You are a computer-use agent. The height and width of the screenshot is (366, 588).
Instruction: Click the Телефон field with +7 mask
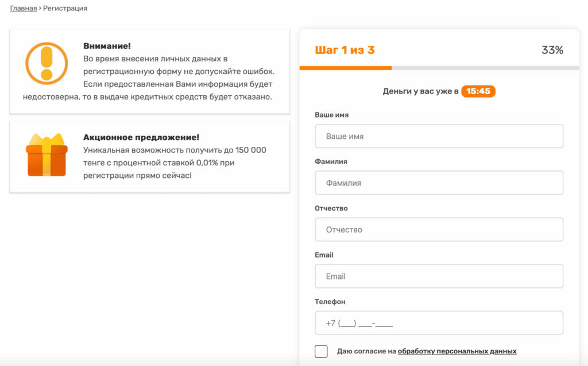439,323
